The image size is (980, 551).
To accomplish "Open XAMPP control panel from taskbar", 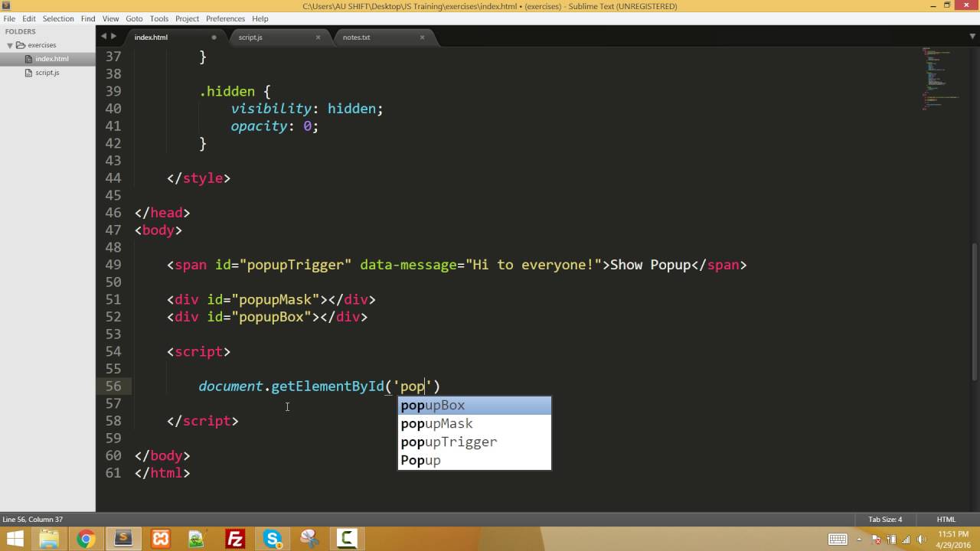I will (x=161, y=539).
